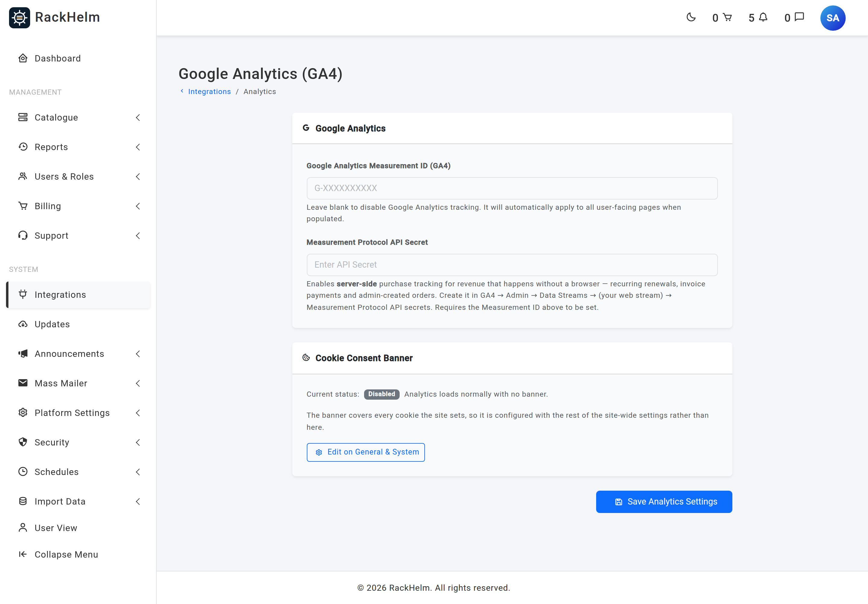This screenshot has width=868, height=604.
Task: Open the Updates menu item
Action: [79, 324]
